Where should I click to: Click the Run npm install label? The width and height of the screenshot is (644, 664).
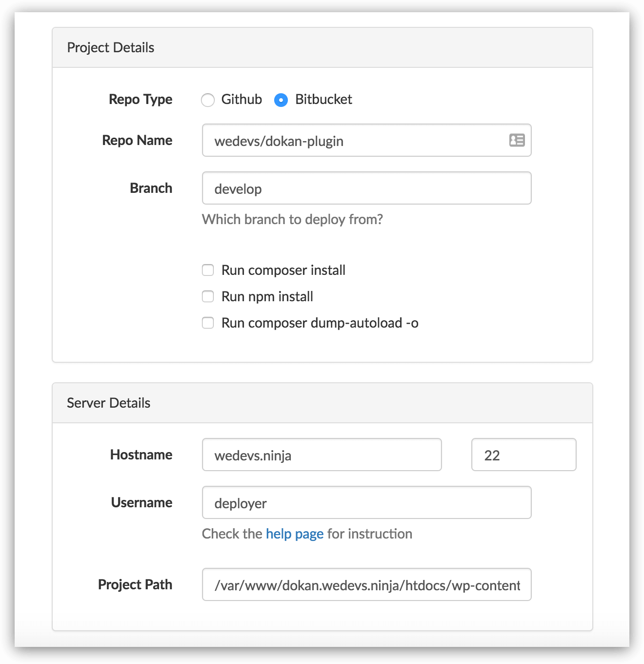(267, 296)
